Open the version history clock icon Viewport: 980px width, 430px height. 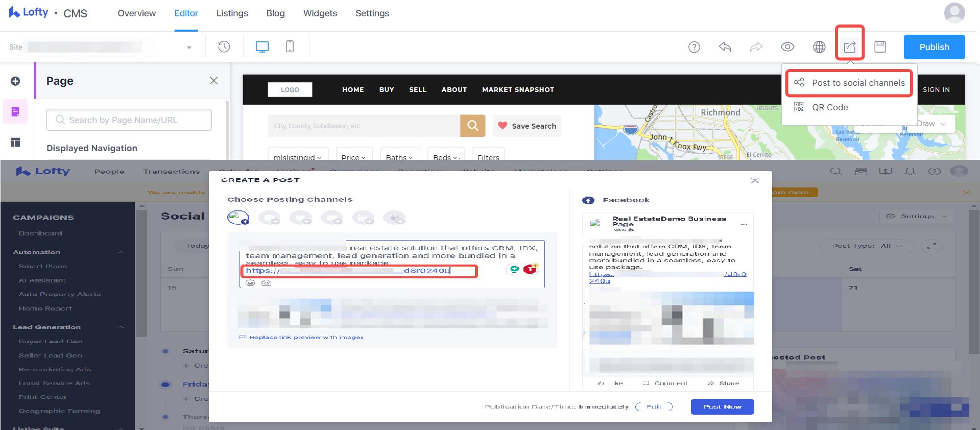pyautogui.click(x=224, y=47)
